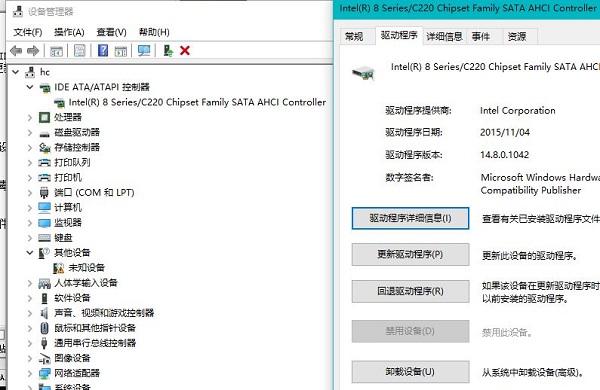This screenshot has width=600, height=390.
Task: Click the 回退驱动程序(R) button
Action: tap(410, 291)
